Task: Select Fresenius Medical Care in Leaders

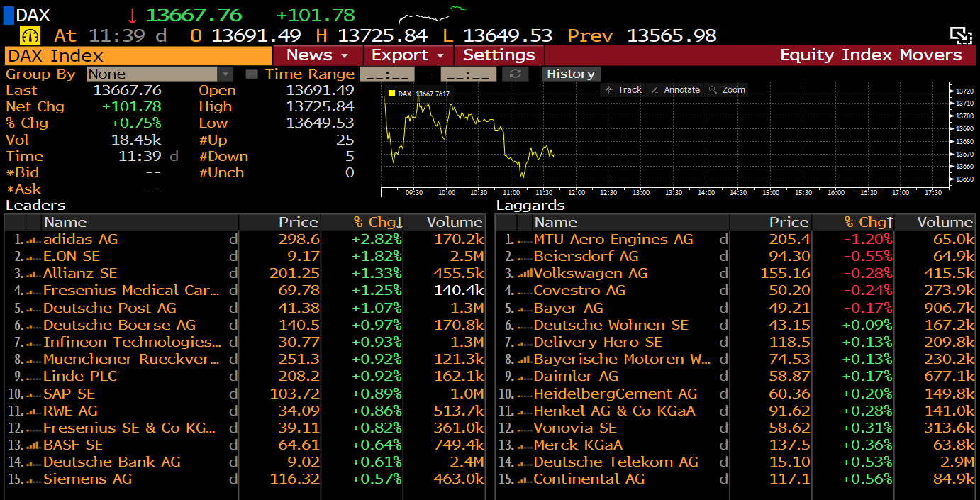Action: click(x=131, y=291)
